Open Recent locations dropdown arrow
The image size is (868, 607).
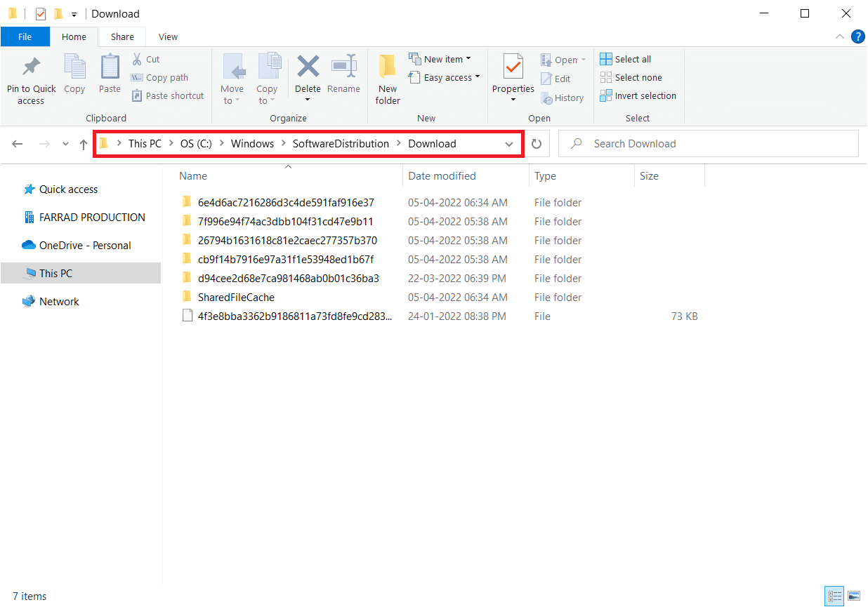coord(65,144)
